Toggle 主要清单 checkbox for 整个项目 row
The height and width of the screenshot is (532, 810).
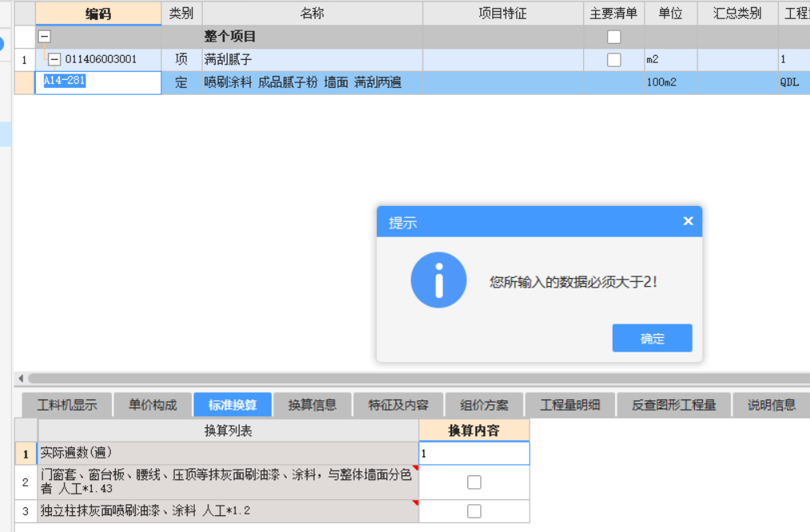tap(613, 37)
